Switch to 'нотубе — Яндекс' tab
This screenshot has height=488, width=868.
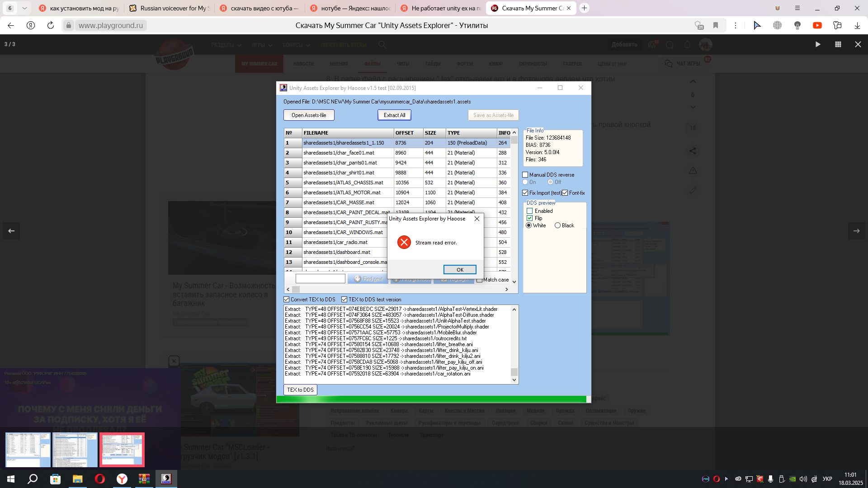[x=350, y=8]
